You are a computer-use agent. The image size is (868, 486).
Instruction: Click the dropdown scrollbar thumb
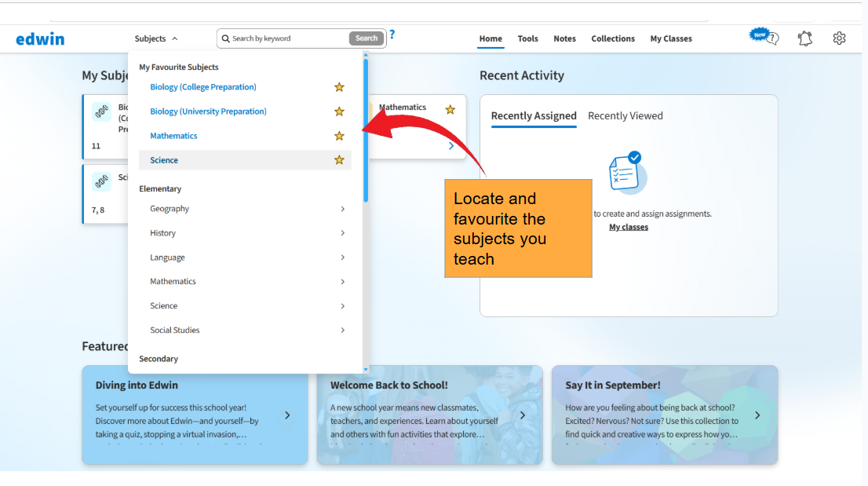(x=366, y=130)
